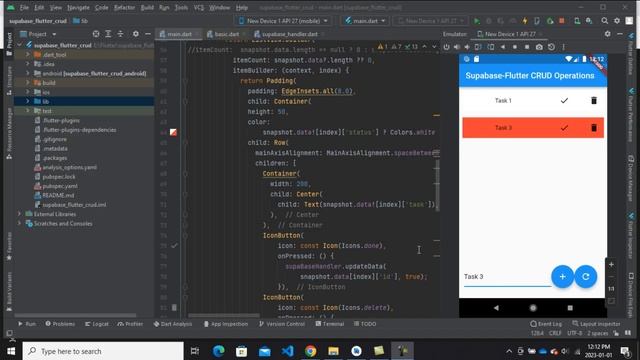Open IDE settings gear in the top toolbar
This screenshot has width=640, height=360.
(x=617, y=20)
